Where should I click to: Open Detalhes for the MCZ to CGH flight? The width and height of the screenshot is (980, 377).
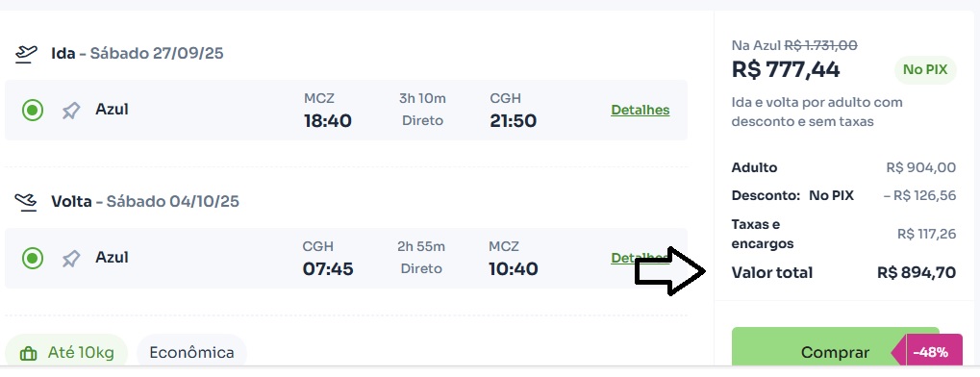[640, 110]
